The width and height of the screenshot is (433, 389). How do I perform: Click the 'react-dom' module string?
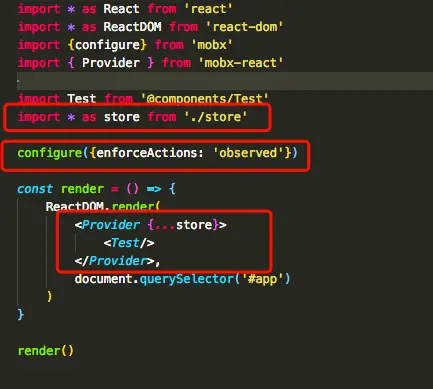click(x=244, y=27)
